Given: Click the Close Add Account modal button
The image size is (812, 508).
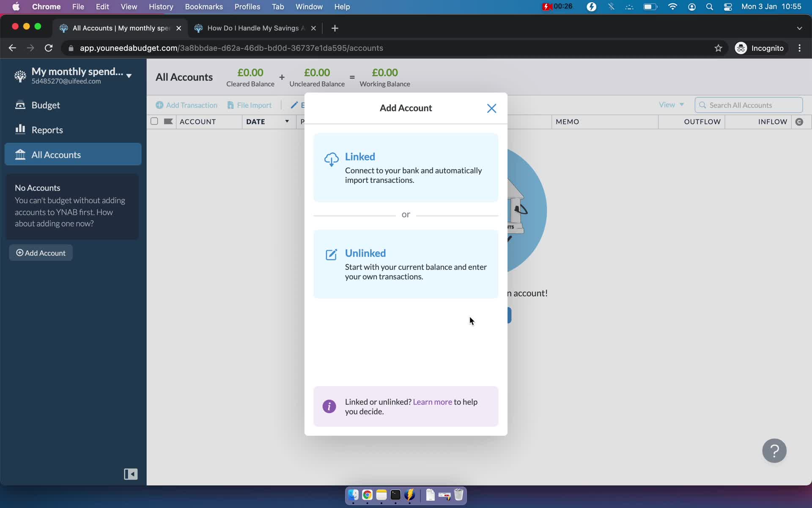Looking at the screenshot, I should pos(491,108).
